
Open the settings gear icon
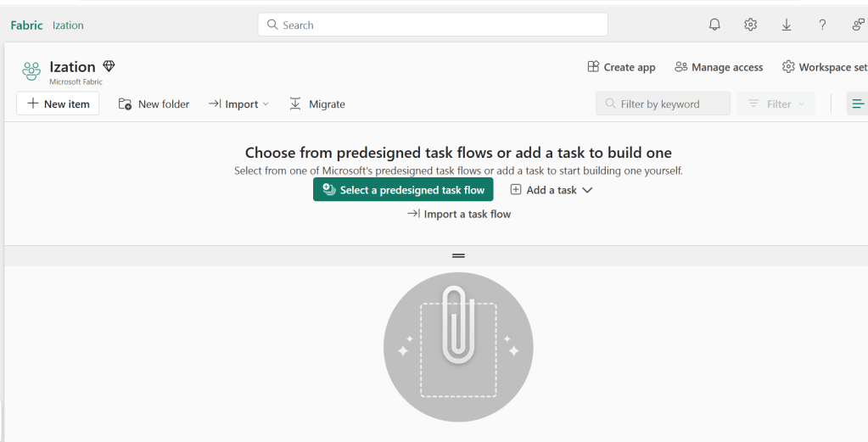pyautogui.click(x=750, y=25)
